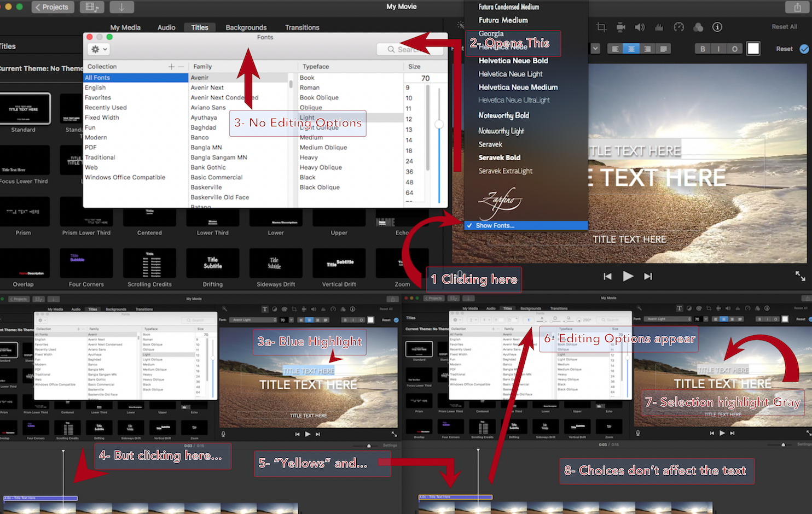Expand the font options chevron in the toolbar
Viewport: 812px width, 514px height.
pos(596,48)
